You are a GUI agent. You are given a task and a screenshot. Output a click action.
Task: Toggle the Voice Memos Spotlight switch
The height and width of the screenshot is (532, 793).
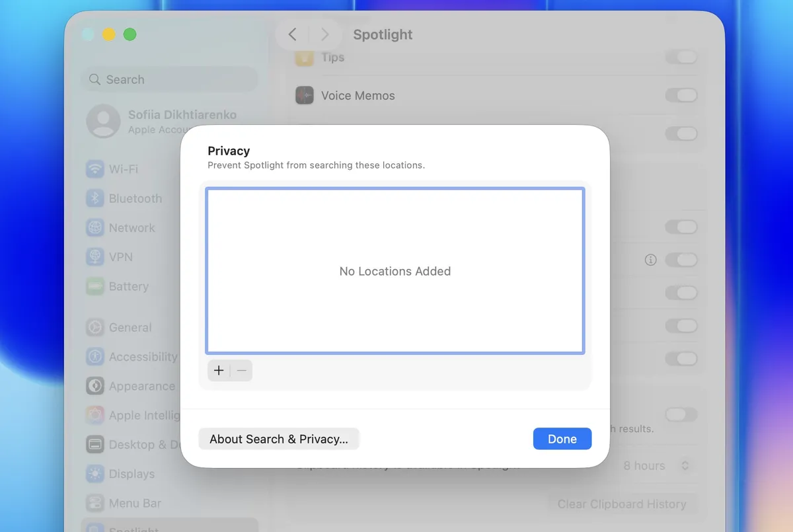681,96
